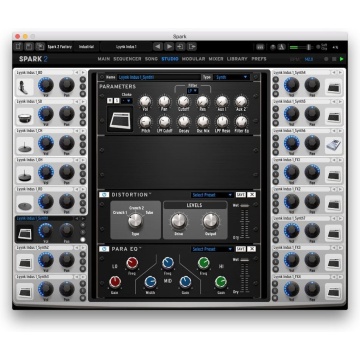360x360 pixels.
Task: Adjust the Para EQ Wet/Dry slider
Action: coord(244,276)
